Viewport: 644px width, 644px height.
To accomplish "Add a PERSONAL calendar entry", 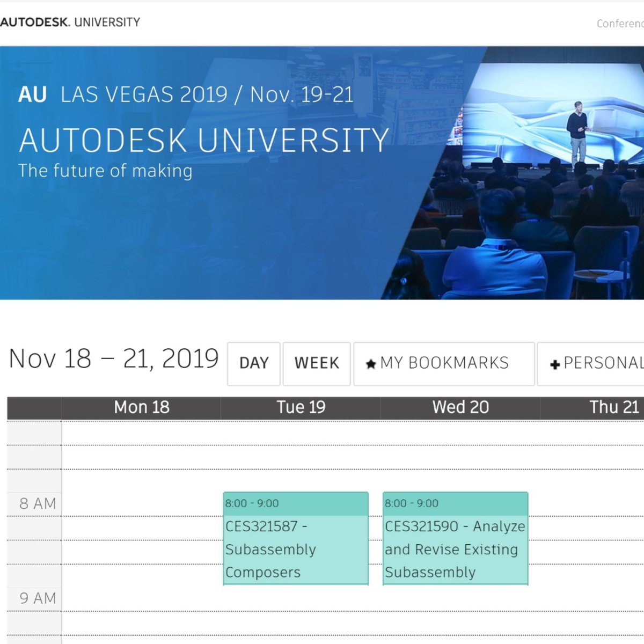I will 591,363.
